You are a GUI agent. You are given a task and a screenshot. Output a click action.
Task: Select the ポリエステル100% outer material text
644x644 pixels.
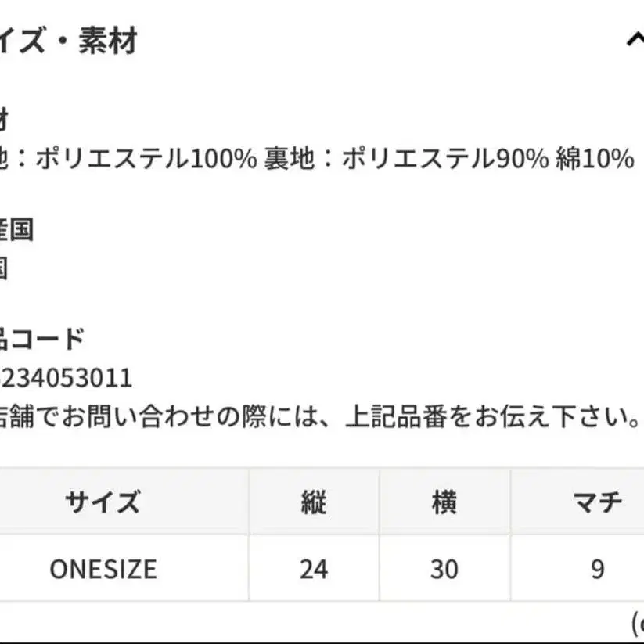pos(146,159)
